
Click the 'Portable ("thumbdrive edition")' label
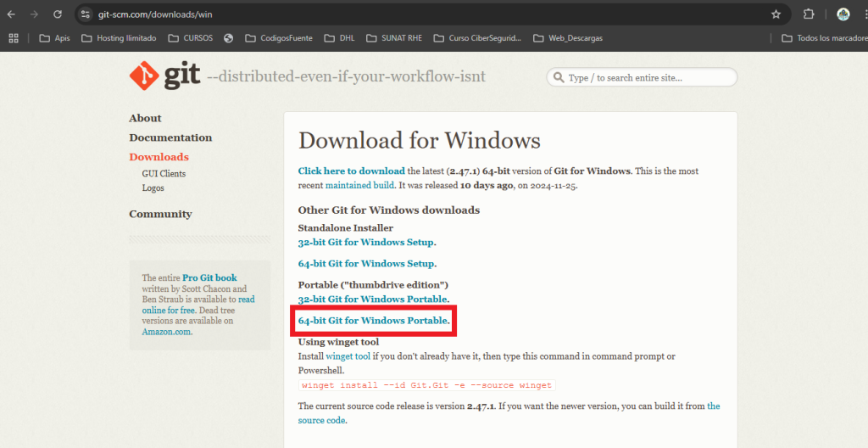point(373,284)
